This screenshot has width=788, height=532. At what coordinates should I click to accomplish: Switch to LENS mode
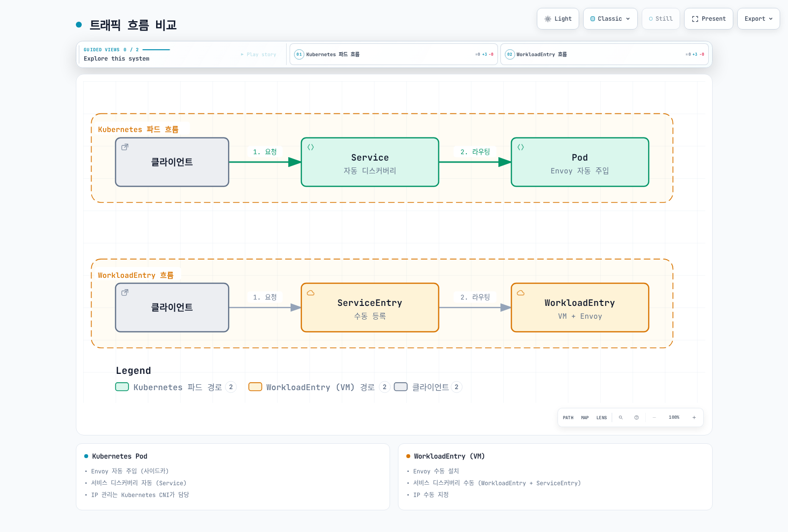[602, 418]
